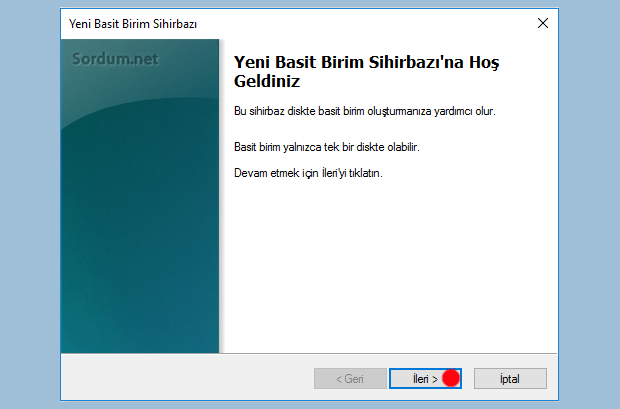Viewport: 620px width, 409px height.
Task: Click text 'Bu sihirbaz diskte basit birim oluşturmanıza yardımcı olur.'
Action: [365, 111]
